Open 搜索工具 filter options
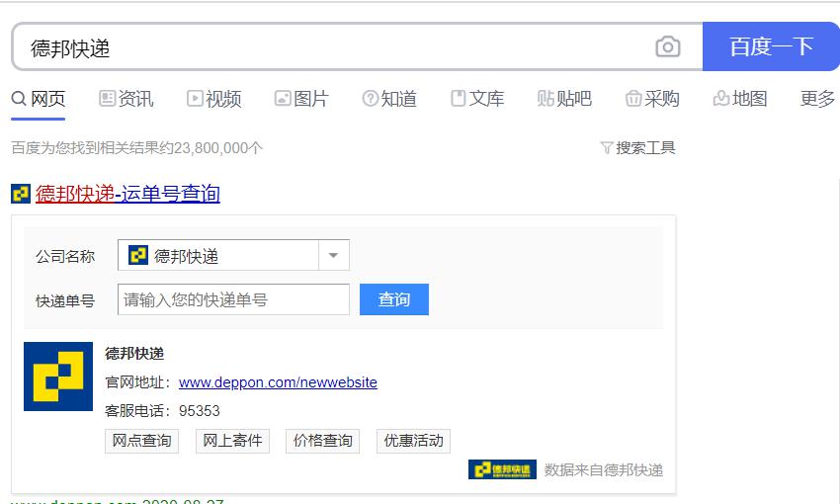The width and height of the screenshot is (840, 504). pyautogui.click(x=638, y=148)
